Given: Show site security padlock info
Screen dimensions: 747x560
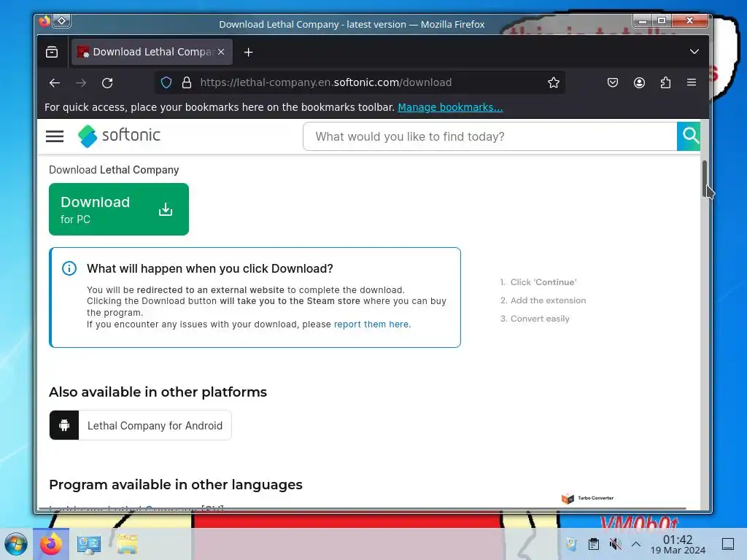Looking at the screenshot, I should [x=187, y=83].
